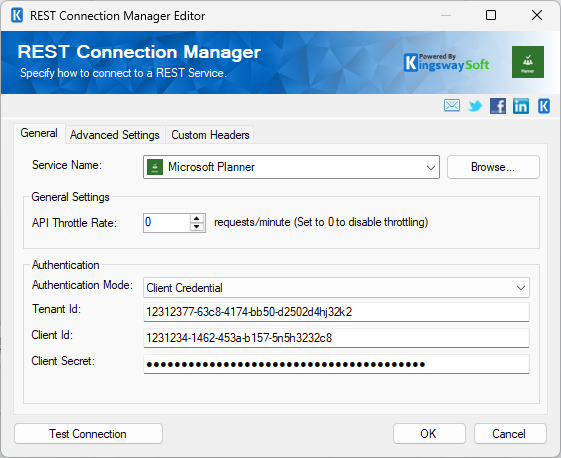Screen dimensions: 561x458
Task: Click the KingswaySoft K icon beside LinkedIn
Action: [544, 106]
